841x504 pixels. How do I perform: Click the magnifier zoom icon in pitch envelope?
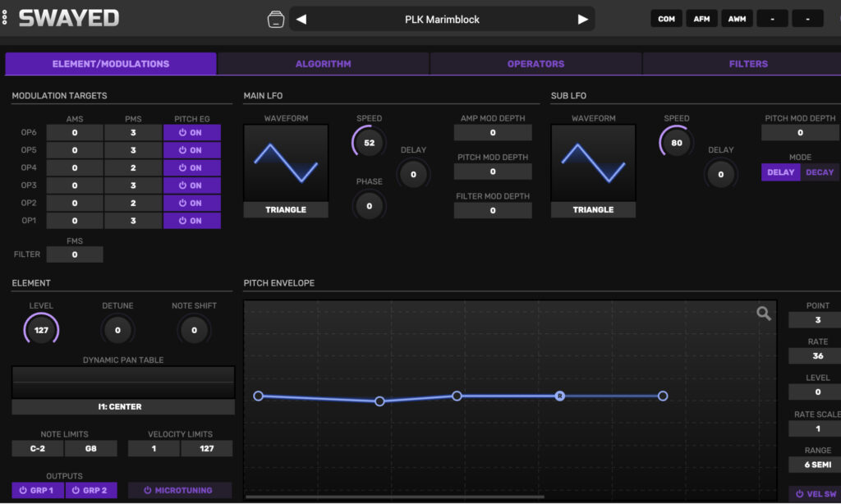764,313
